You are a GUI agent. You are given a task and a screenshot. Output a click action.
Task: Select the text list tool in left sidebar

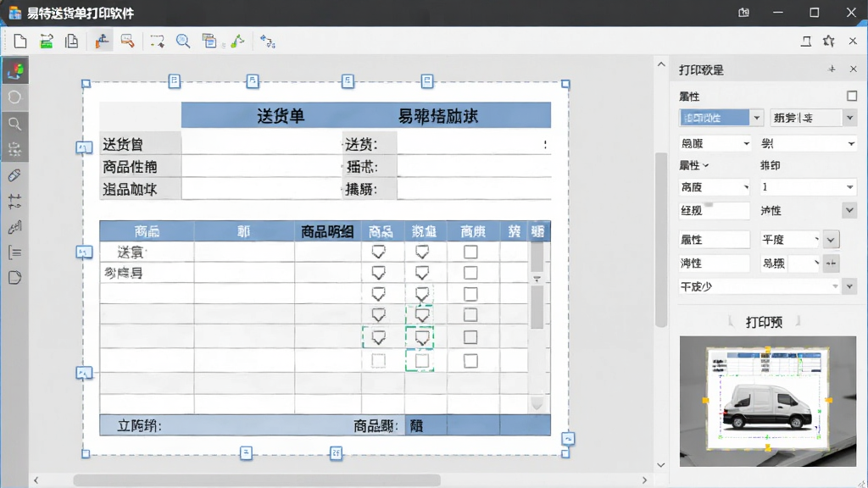(x=15, y=252)
